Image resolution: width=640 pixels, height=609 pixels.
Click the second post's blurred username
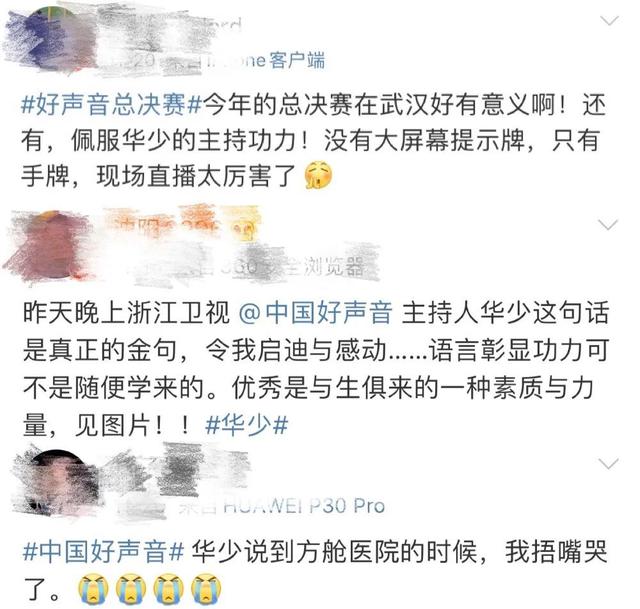click(x=182, y=224)
